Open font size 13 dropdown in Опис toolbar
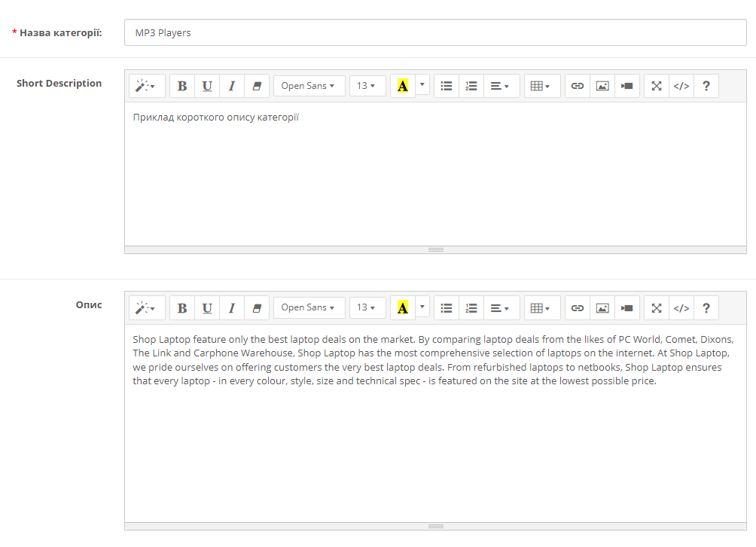 click(367, 307)
